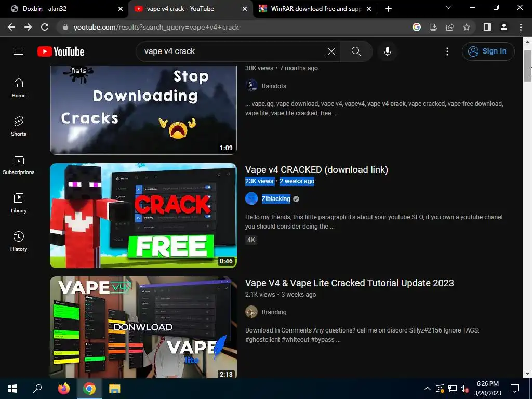This screenshot has width=532, height=399.
Task: Open the tab search chevron
Action: 448,7
